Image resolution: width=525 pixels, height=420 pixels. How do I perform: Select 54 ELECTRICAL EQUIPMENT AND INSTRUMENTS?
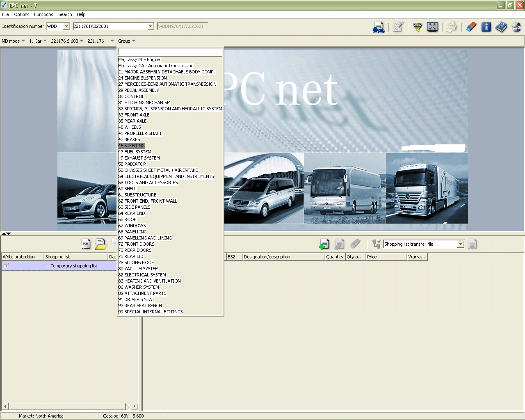166,176
